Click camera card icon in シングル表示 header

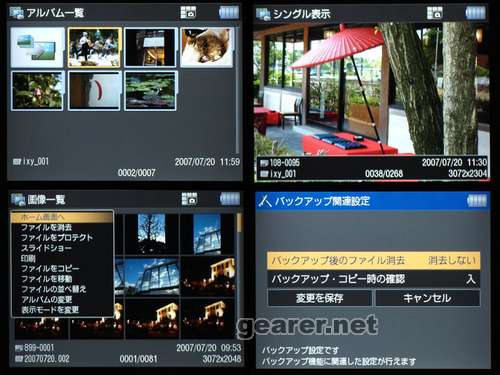click(x=435, y=13)
